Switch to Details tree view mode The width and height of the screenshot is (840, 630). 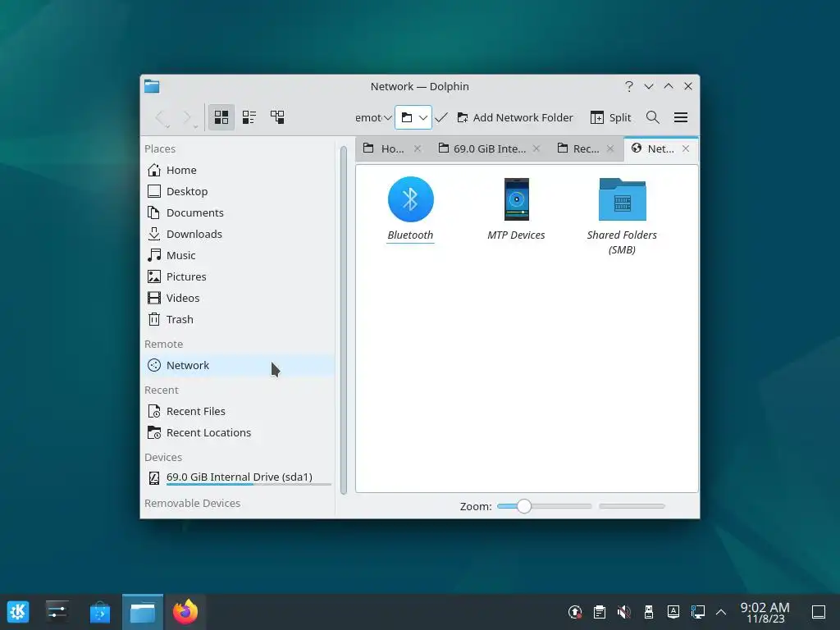(277, 116)
